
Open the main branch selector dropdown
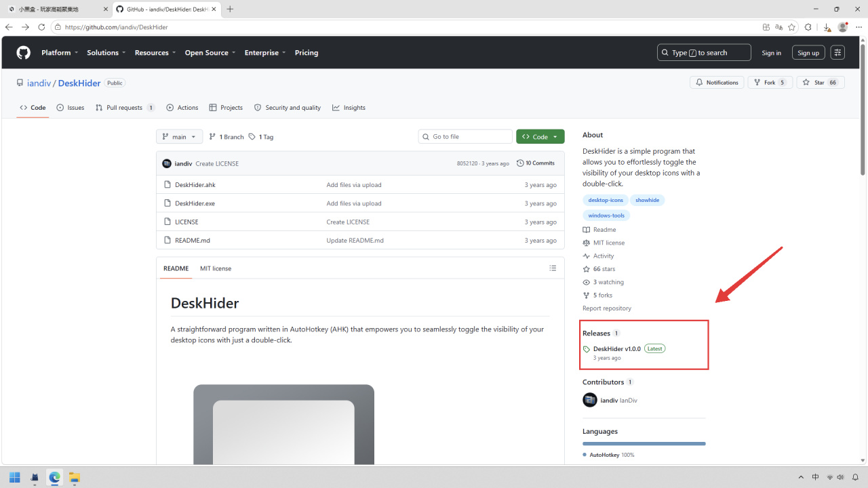(179, 137)
